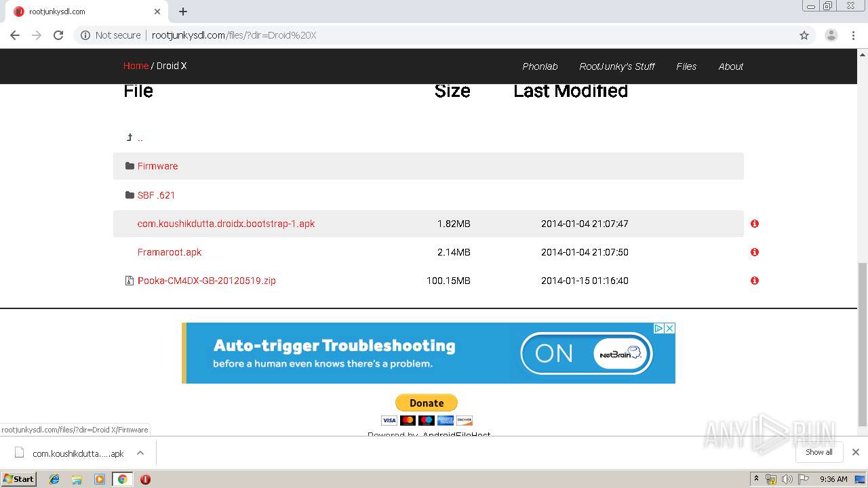Screen dimensions: 868x488
Task: Click the Donate PayPal button
Action: (x=427, y=403)
